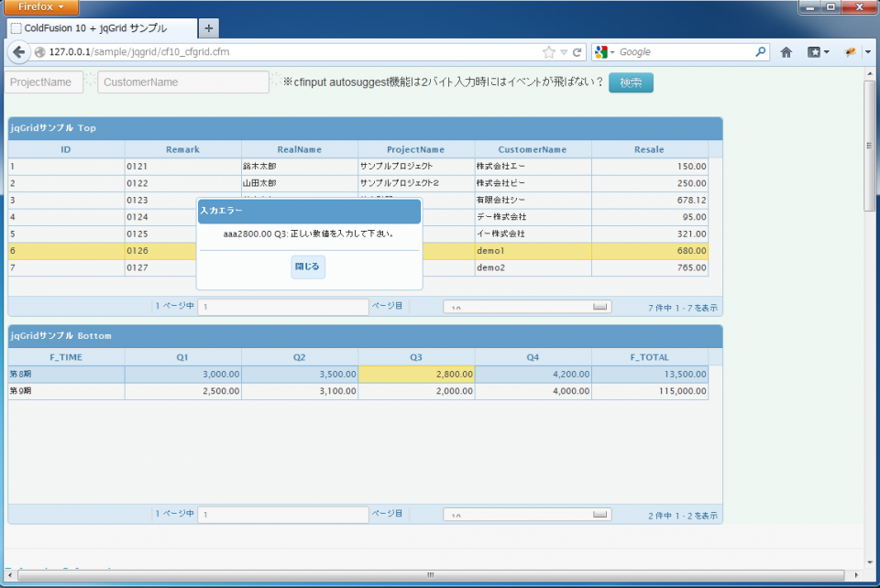Open the Google search engine dropdown
This screenshot has width=880, height=588.
(605, 52)
